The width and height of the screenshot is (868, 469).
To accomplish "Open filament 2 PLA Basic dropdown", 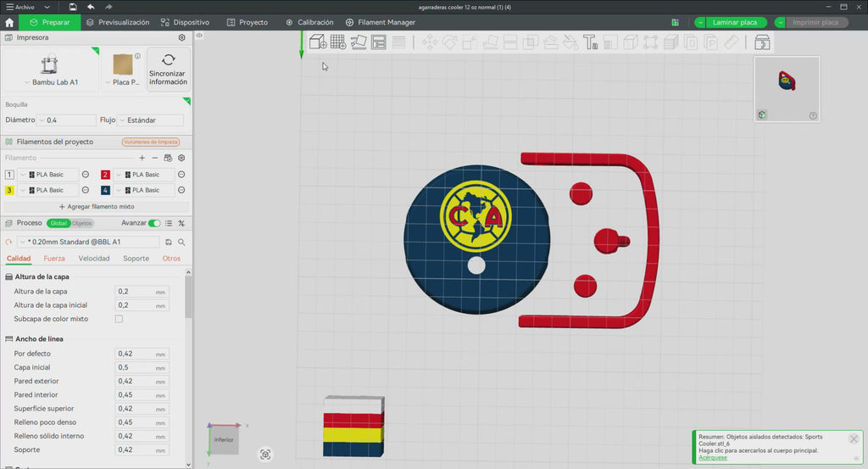I will (x=144, y=175).
